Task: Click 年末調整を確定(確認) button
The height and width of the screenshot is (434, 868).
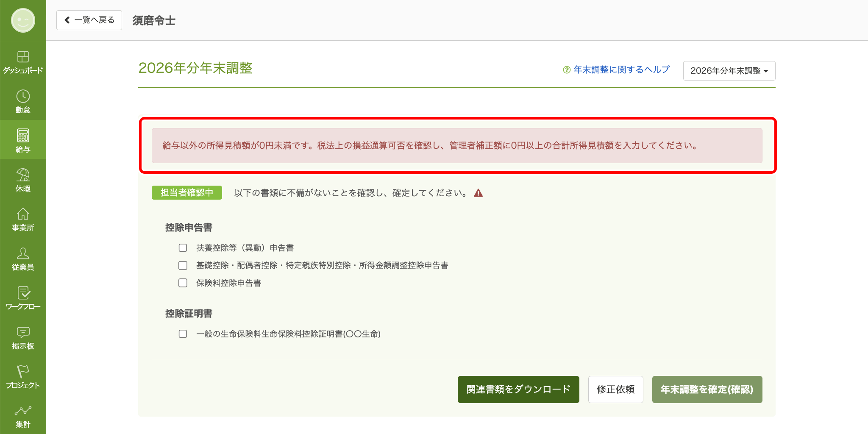Action: pos(707,389)
